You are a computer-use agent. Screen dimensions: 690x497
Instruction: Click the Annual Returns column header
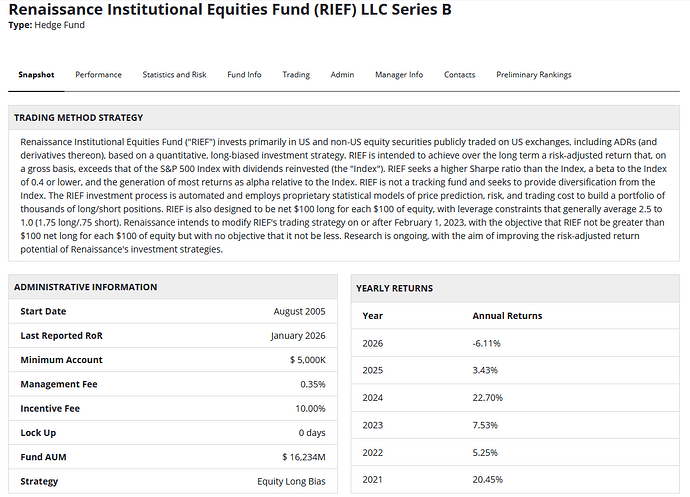pos(507,315)
